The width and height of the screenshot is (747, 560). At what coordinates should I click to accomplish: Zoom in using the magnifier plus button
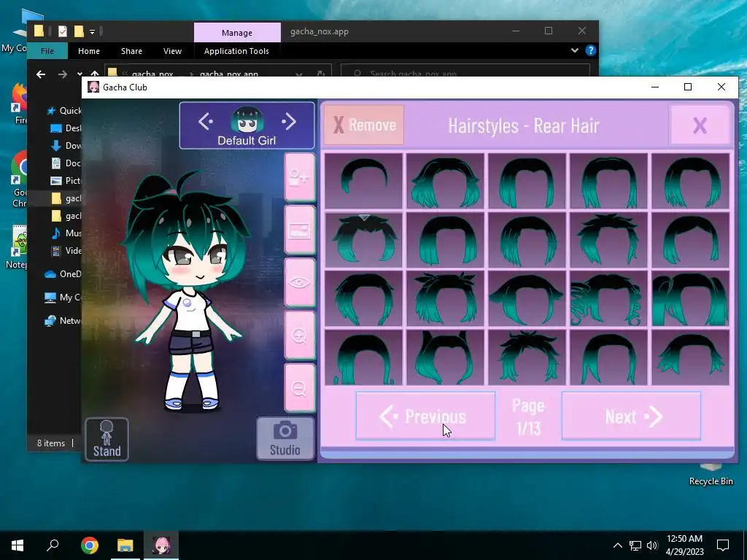(299, 335)
